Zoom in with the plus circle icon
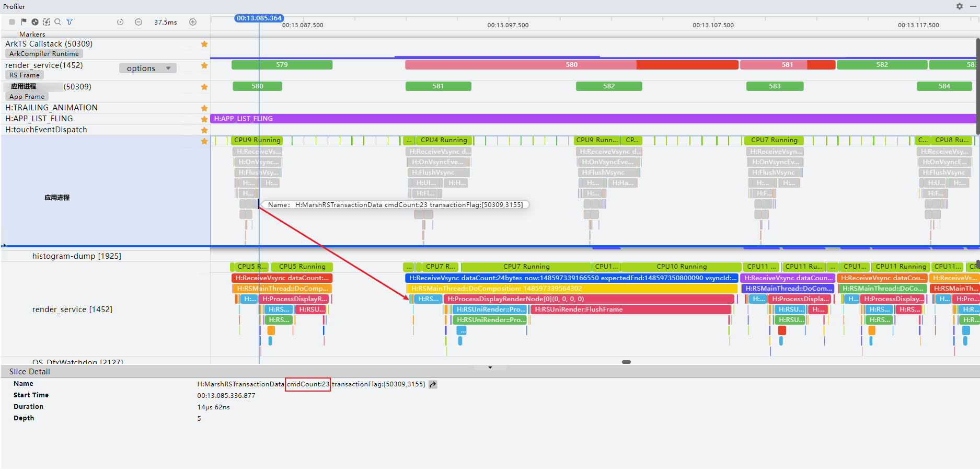Image resolution: width=980 pixels, height=470 pixels. click(193, 22)
